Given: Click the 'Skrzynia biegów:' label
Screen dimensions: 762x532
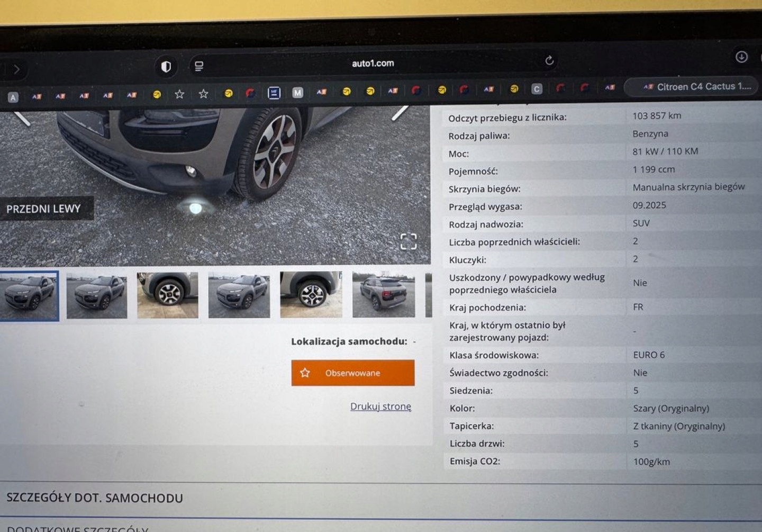Looking at the screenshot, I should (484, 189).
